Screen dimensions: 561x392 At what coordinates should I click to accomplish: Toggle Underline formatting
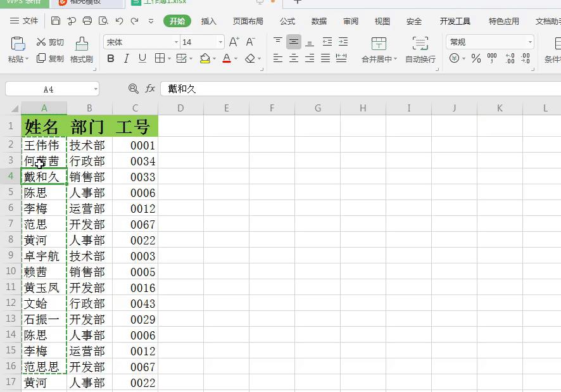click(x=142, y=58)
